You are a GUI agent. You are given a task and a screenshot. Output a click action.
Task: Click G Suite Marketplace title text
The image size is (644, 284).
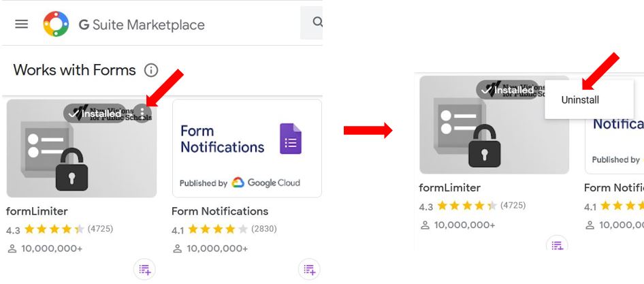[x=142, y=25]
